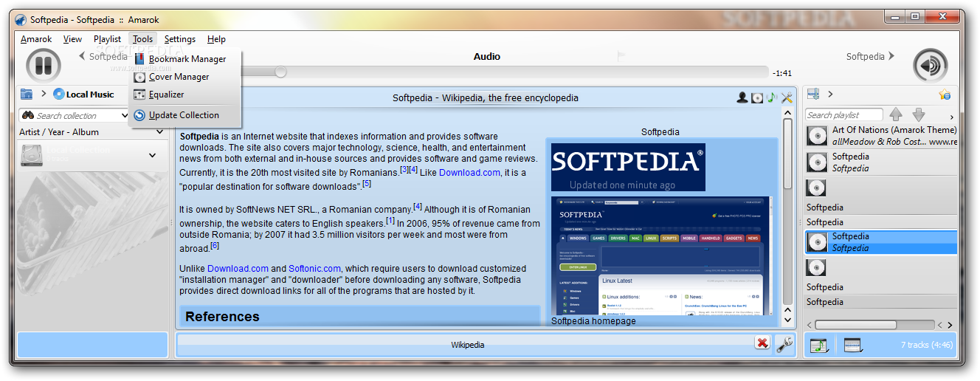The width and height of the screenshot is (980, 381).
Task: Open the Search collection dropdown arrow
Action: (x=125, y=116)
